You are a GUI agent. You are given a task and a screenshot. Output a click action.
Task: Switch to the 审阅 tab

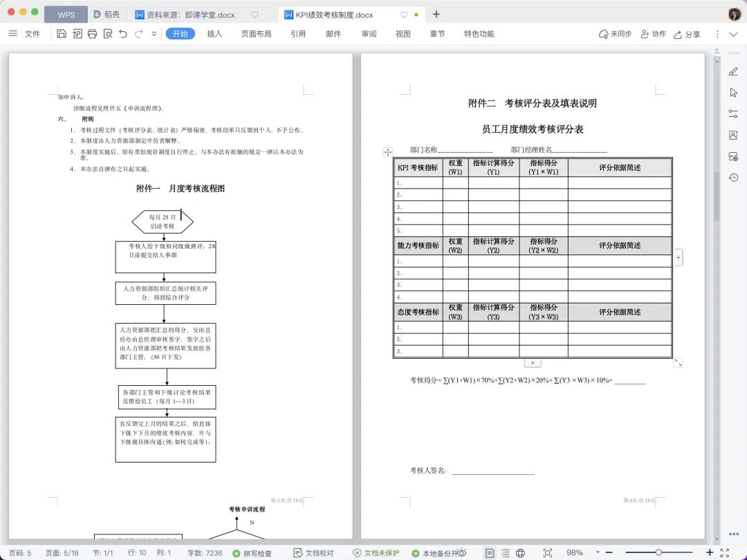pyautogui.click(x=369, y=34)
